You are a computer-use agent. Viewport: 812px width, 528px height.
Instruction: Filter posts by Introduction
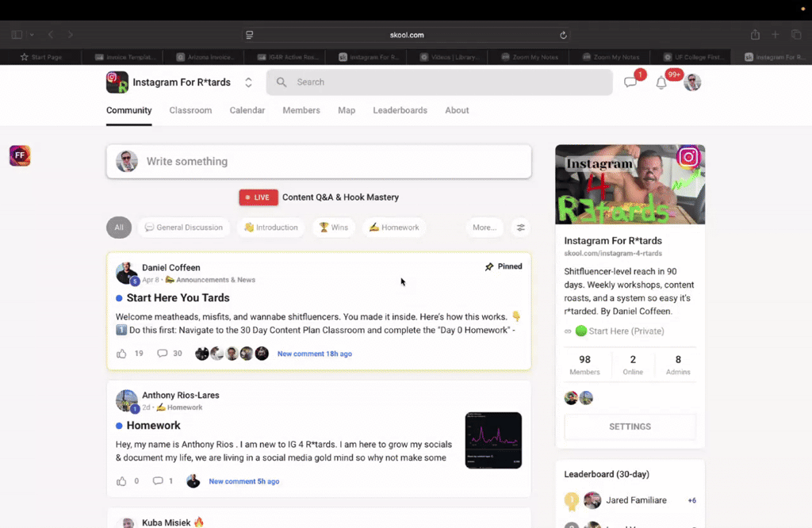coord(271,228)
